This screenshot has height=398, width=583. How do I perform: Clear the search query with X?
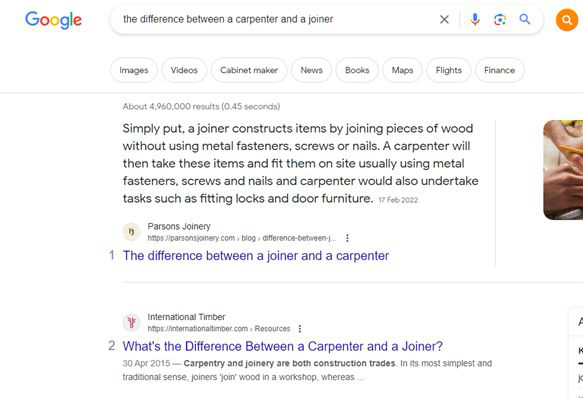444,19
